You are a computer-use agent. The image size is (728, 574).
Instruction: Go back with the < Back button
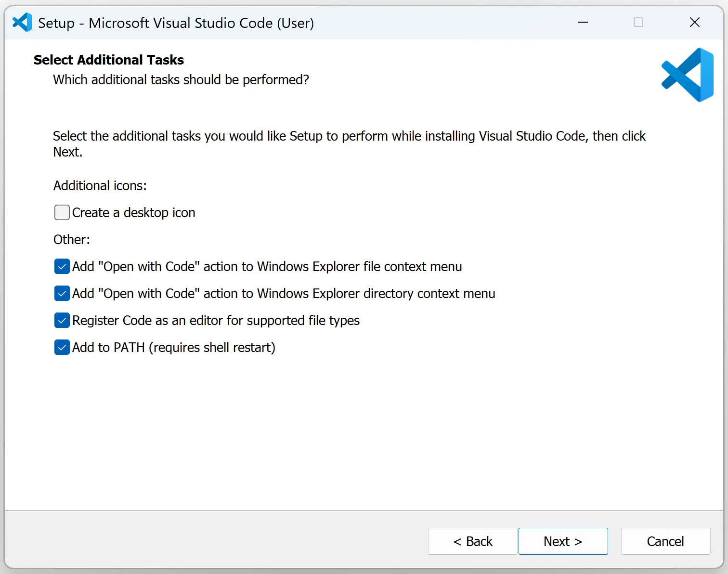472,541
